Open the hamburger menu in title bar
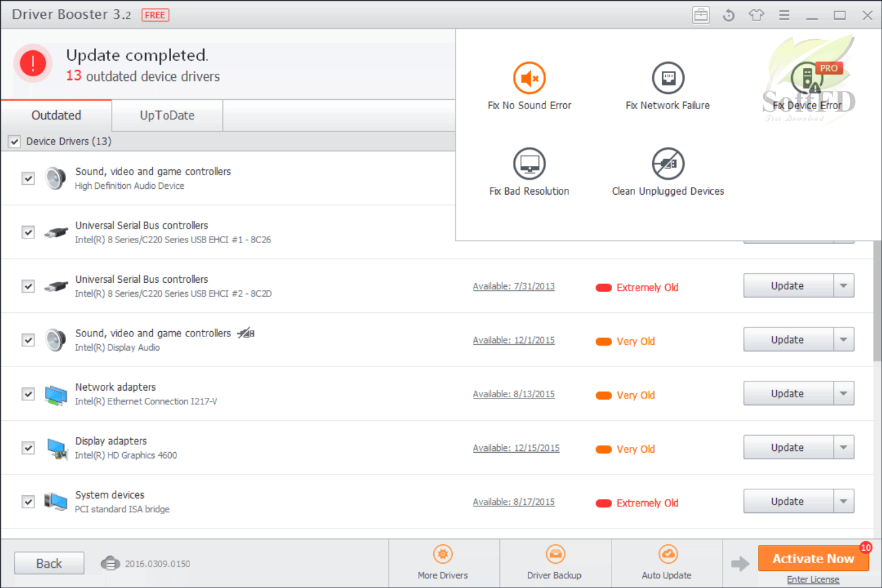This screenshot has width=882, height=588. [784, 15]
